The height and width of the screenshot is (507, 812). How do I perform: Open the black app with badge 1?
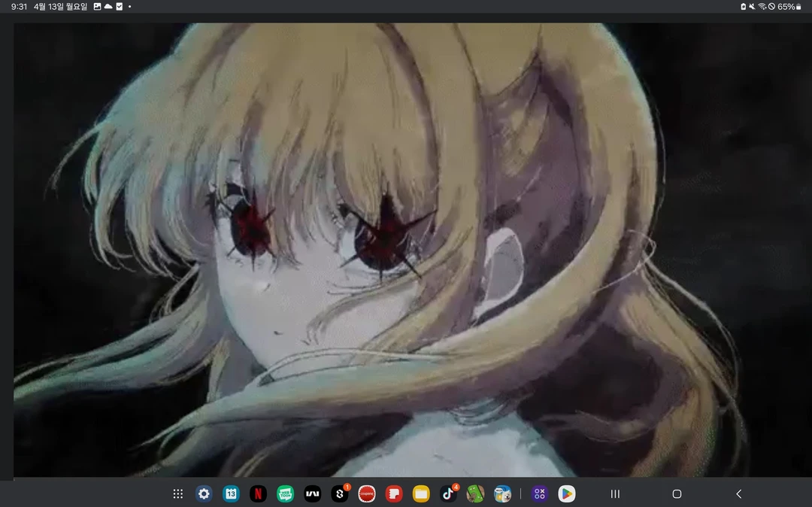pyautogui.click(x=340, y=494)
